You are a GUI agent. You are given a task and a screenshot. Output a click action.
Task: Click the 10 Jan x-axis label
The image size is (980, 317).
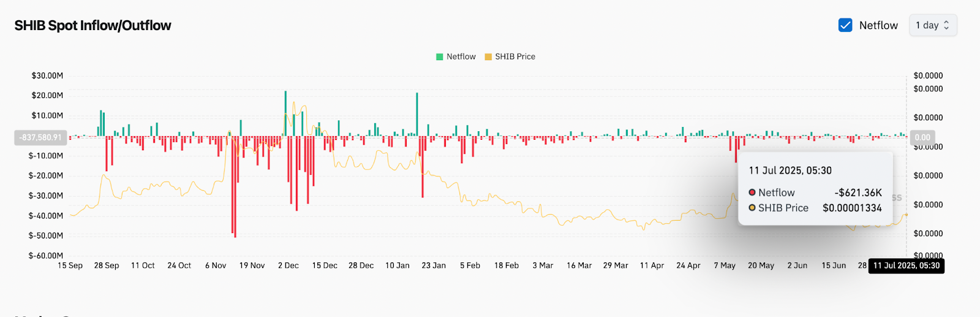coord(398,265)
